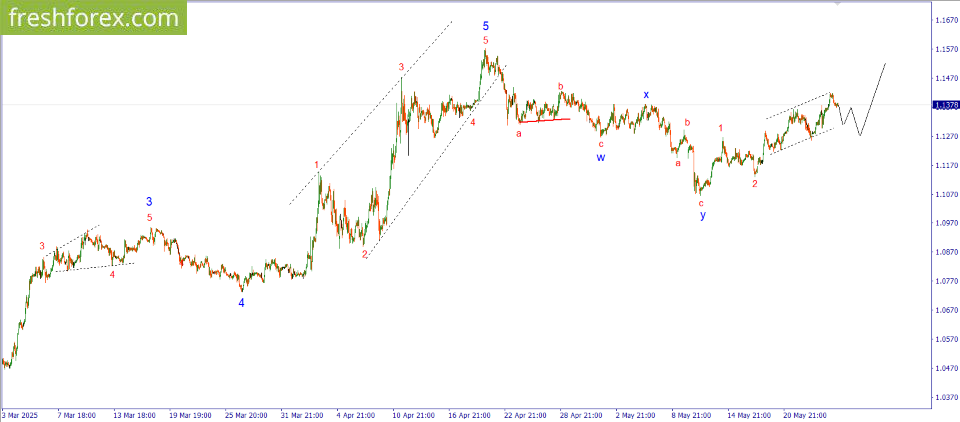Click the '10 Apr 21:00' time label
Viewport: 960px width, 422px height.
413,415
